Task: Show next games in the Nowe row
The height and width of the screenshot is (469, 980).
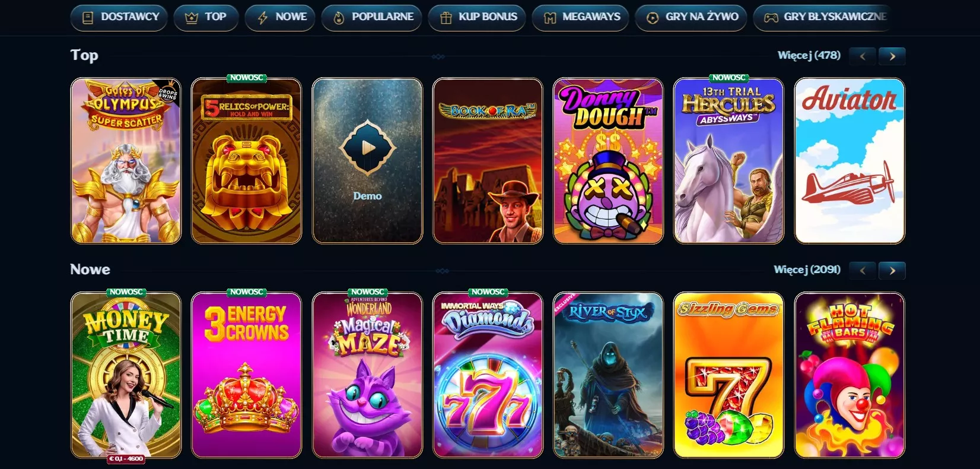Action: coord(892,270)
